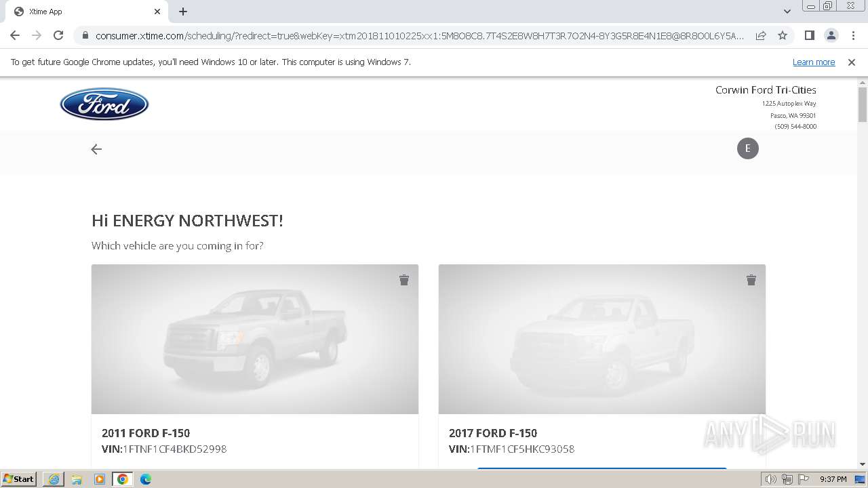The height and width of the screenshot is (488, 868).
Task: Open Action Center flag icon
Action: click(803, 479)
